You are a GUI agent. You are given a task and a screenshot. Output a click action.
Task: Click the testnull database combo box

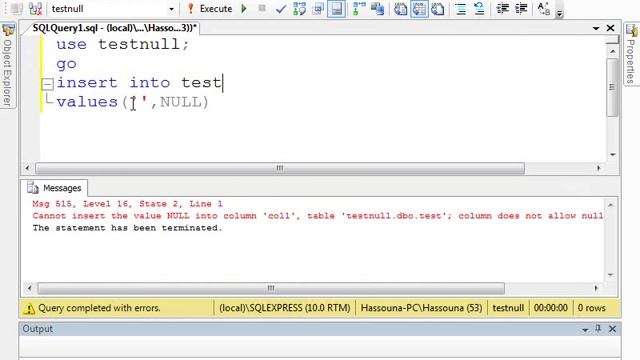113,9
